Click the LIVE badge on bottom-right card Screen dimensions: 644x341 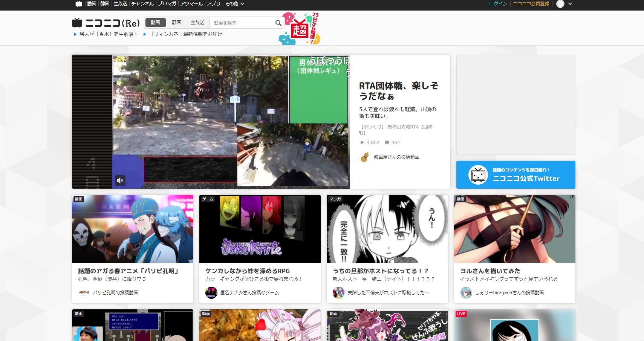pos(461,313)
